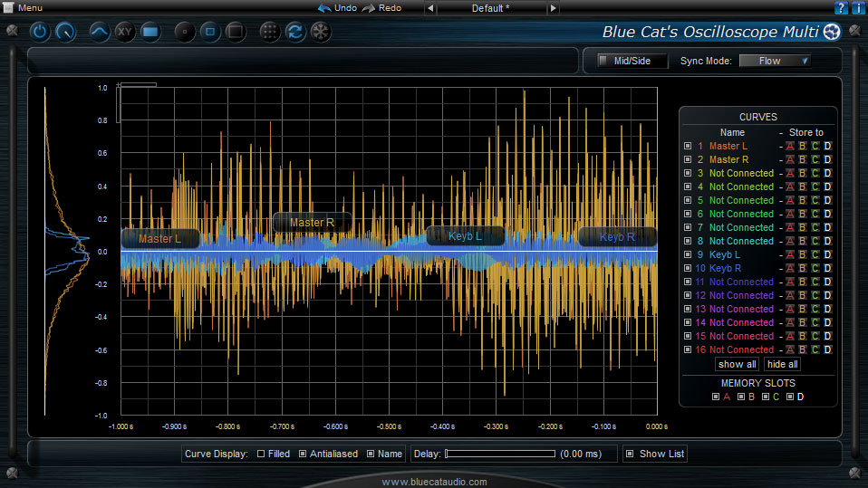Image resolution: width=868 pixels, height=488 pixels.
Task: Click the circular arrows refresh icon
Action: tap(294, 33)
